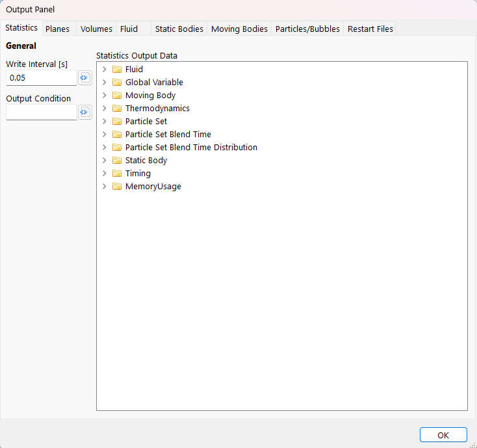Screen dimensions: 477x448
Task: Expand the Moving Body tree node
Action: coord(104,96)
